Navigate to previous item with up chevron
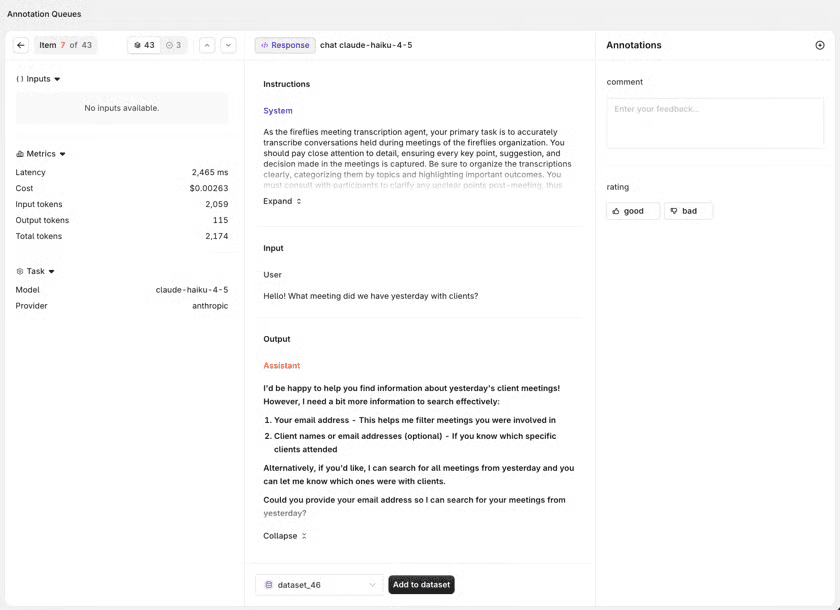The height and width of the screenshot is (610, 840). pyautogui.click(x=207, y=45)
